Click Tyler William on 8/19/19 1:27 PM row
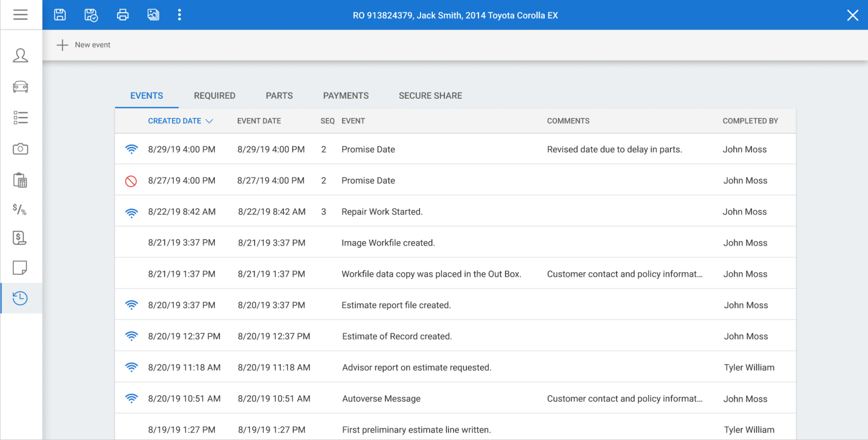 tap(749, 430)
